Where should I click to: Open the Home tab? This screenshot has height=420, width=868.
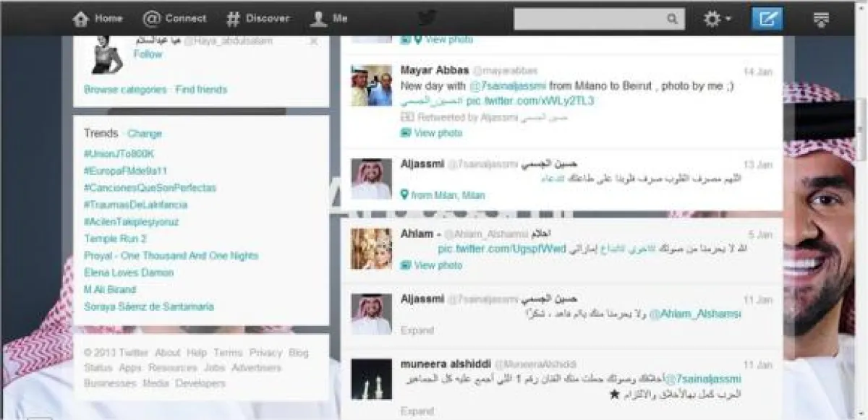98,18
